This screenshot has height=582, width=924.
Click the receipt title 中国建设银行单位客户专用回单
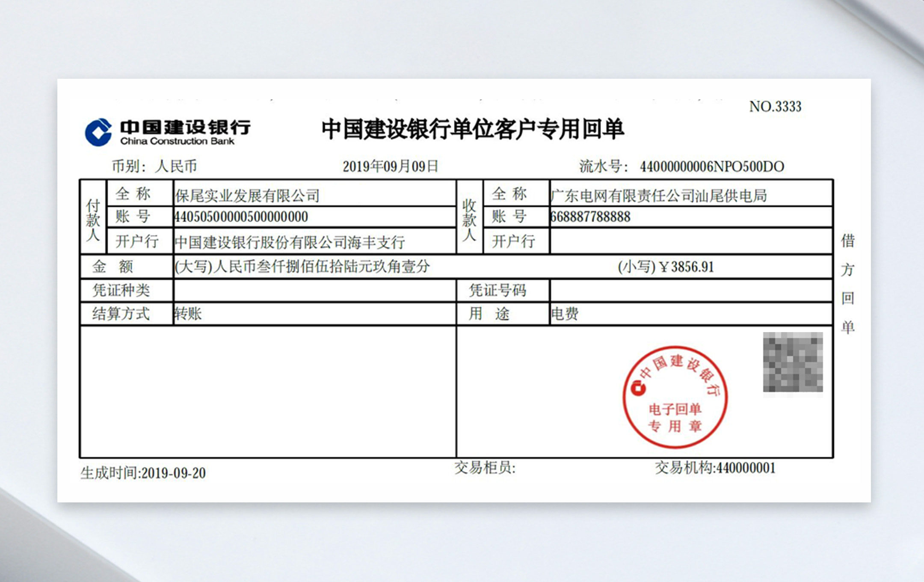coord(473,129)
